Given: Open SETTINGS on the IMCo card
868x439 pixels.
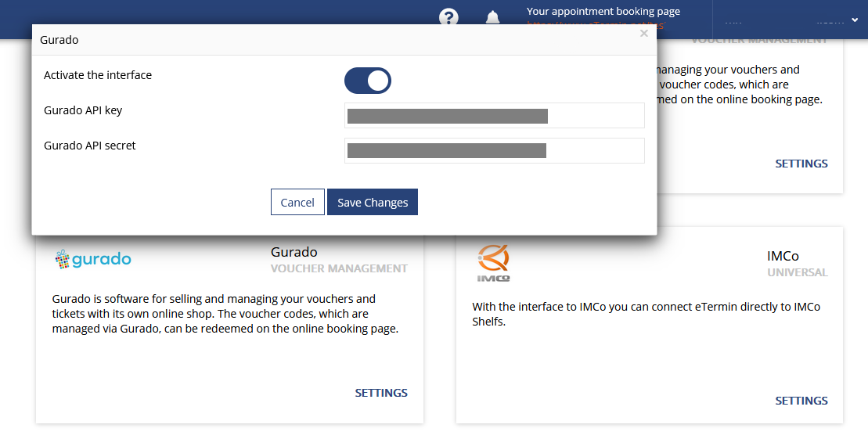Looking at the screenshot, I should 801,400.
